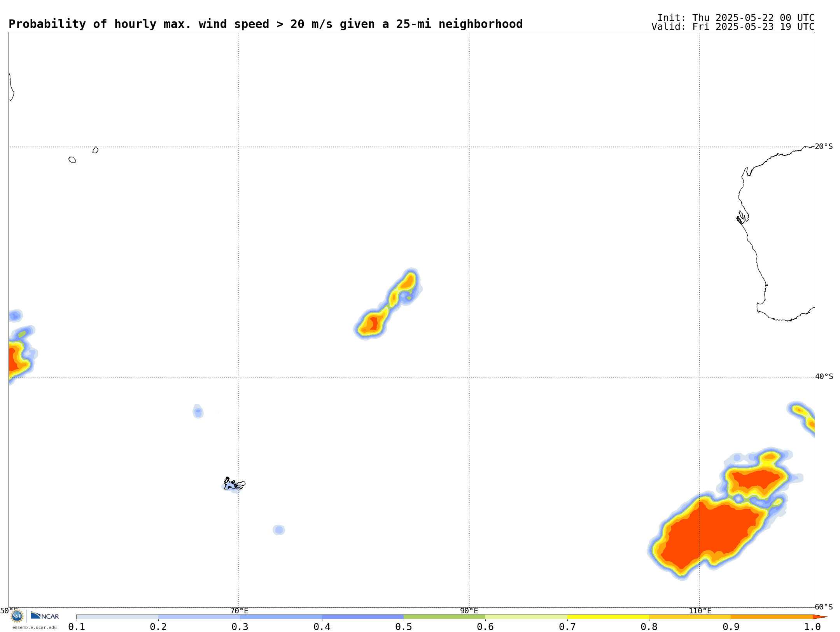
Task: Click the 0.1 colorbar tick label
Action: pyautogui.click(x=77, y=627)
